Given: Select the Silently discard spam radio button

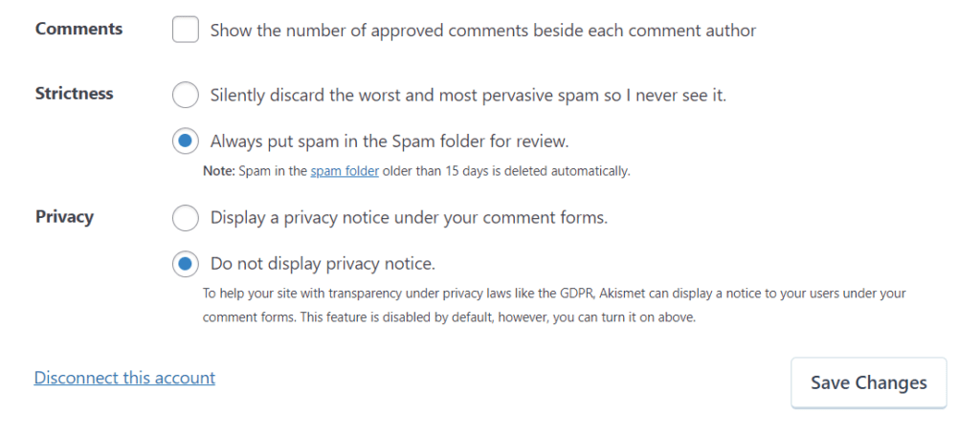Looking at the screenshot, I should [186, 95].
